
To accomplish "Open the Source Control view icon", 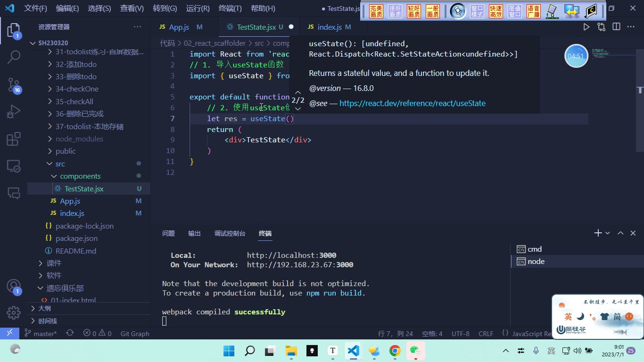I will pos(14,85).
